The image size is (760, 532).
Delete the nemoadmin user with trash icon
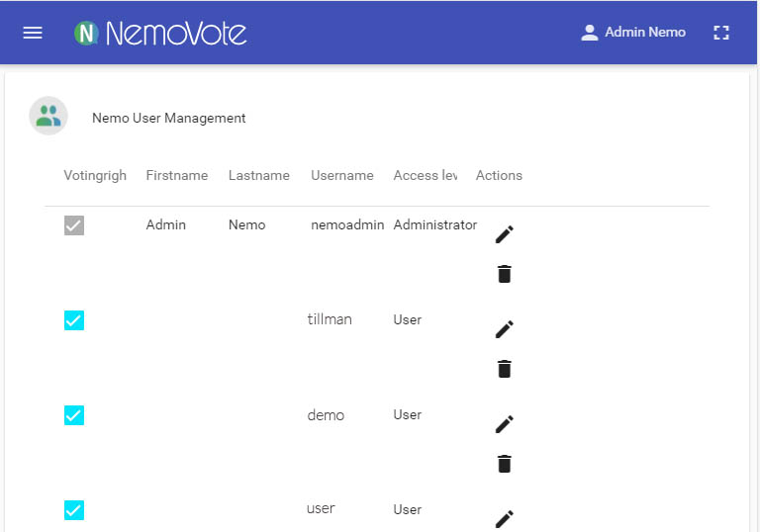(504, 274)
